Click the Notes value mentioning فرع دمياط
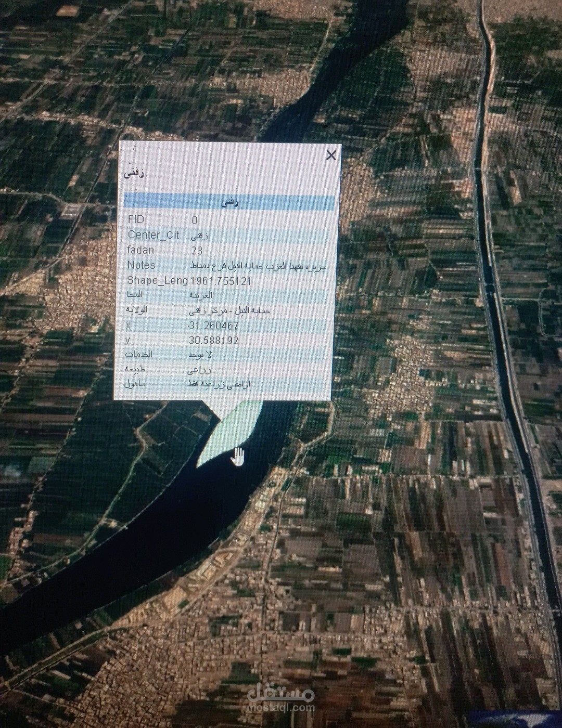 pyautogui.click(x=259, y=266)
